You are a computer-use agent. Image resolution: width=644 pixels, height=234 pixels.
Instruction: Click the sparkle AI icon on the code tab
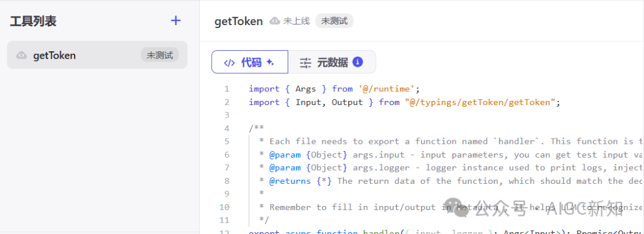270,62
